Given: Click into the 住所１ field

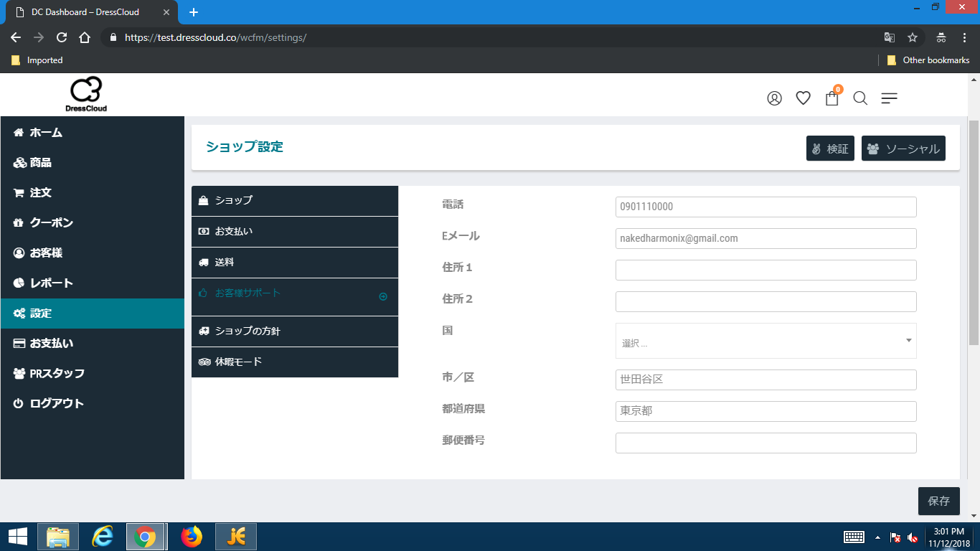Looking at the screenshot, I should (766, 270).
